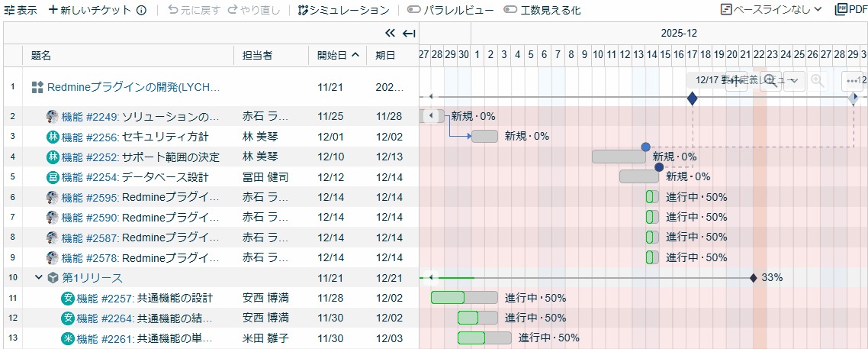This screenshot has width=868, height=349.
Task: Click the blue connector dot on the #2252 row
Action: tap(645, 147)
